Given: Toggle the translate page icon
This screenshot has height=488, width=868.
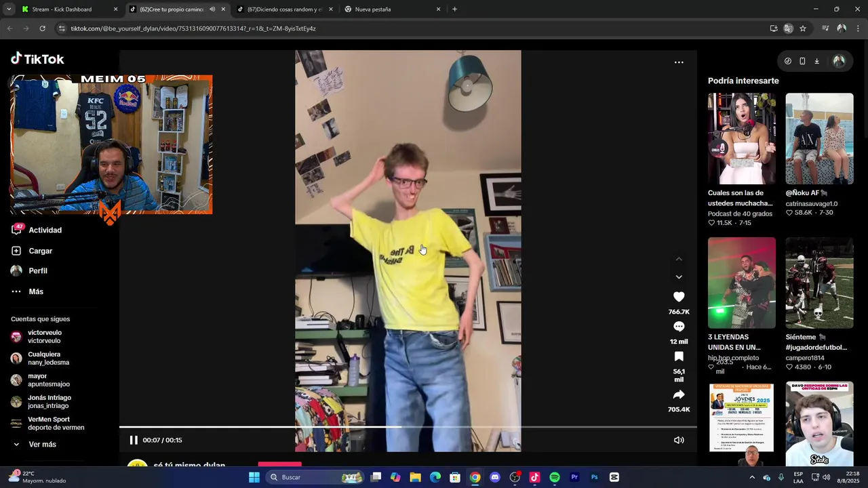Looking at the screenshot, I should coord(788,28).
